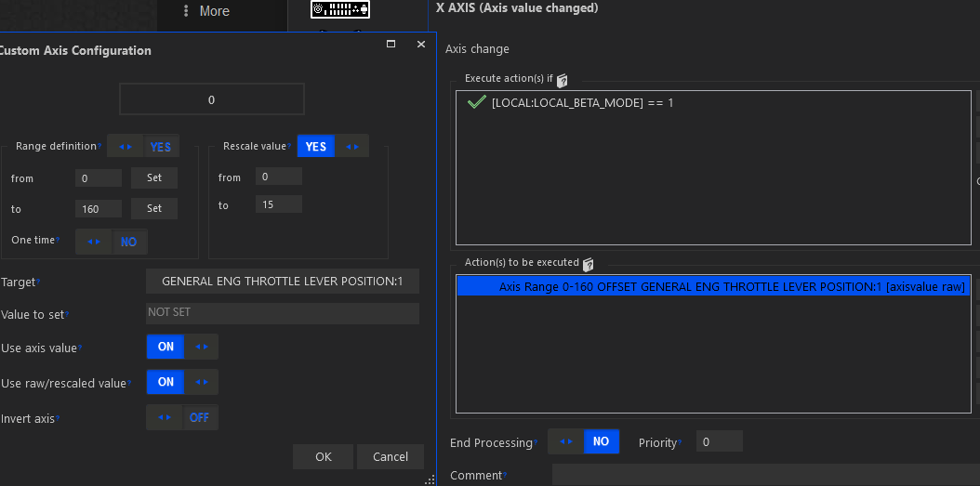Screen dimensions: 980x486
Task: Click the resize grip of the dialog
Action: click(x=430, y=479)
